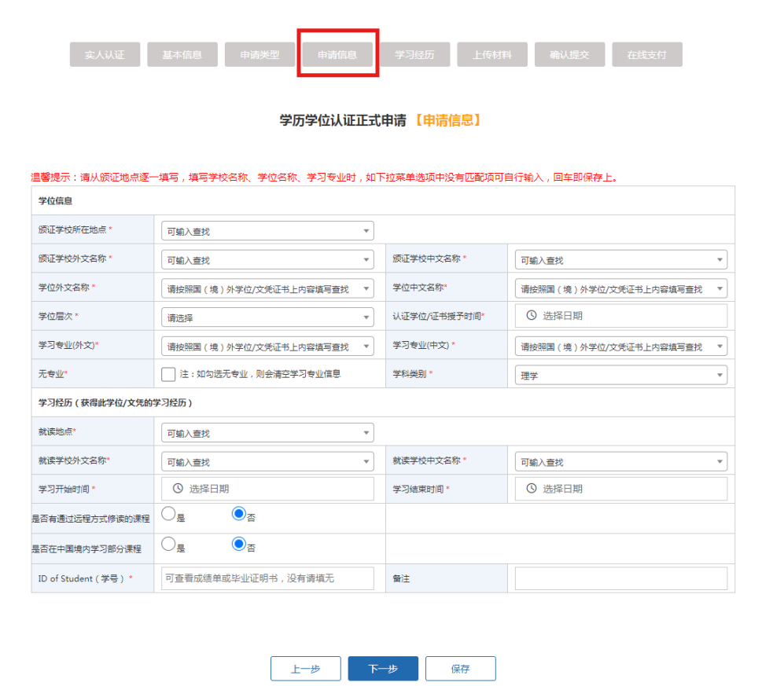Screen dimensions: 784x686
Task: Click the 下一步 button
Action: [383, 668]
